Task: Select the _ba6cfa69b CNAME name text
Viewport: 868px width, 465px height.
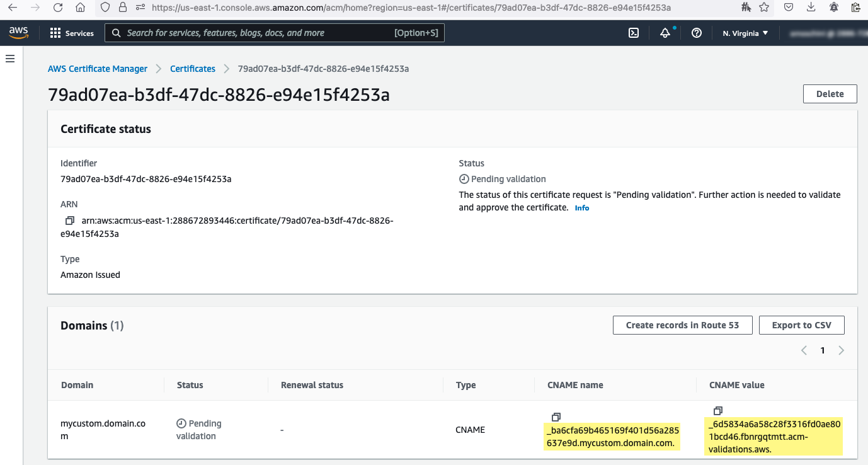Action: [612, 437]
